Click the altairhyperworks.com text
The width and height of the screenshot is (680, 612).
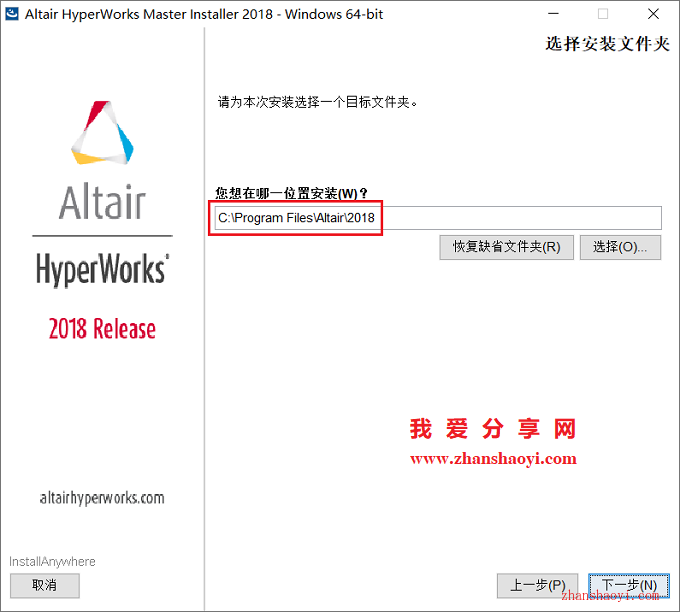click(102, 498)
